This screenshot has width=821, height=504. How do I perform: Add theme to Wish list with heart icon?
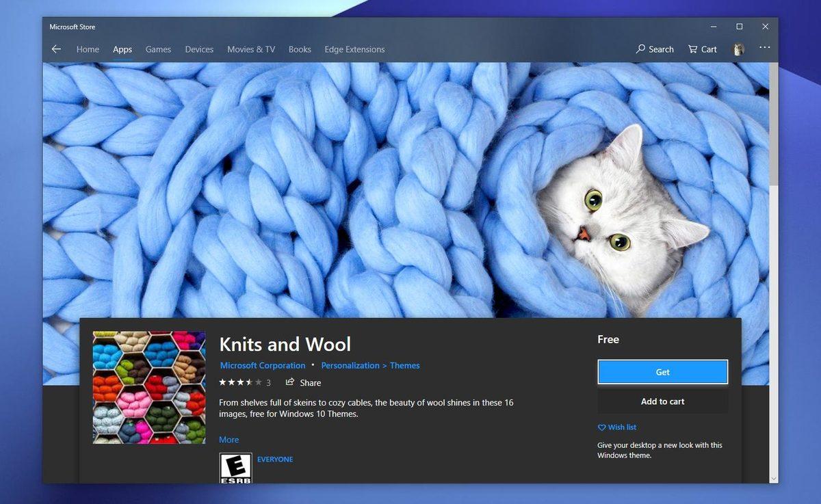point(616,427)
